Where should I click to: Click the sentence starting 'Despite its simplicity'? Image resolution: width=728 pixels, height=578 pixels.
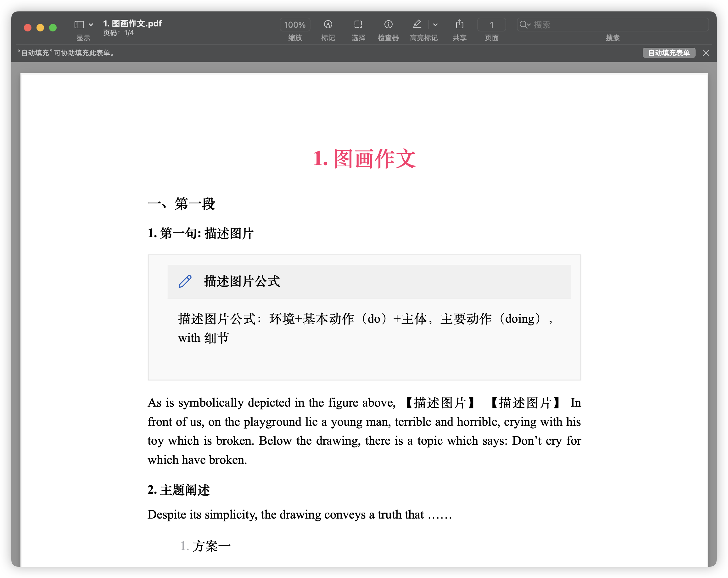[x=300, y=515]
